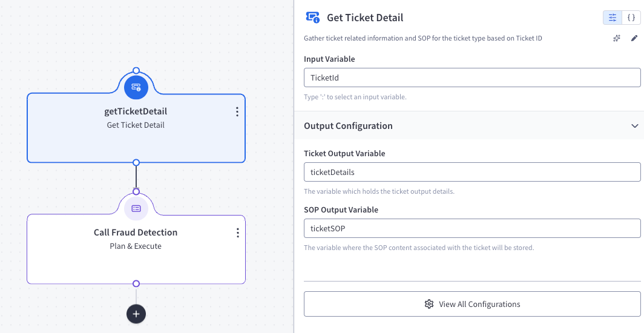Click the View All Configurations button
Screen dimensions: 644x333
click(x=472, y=305)
